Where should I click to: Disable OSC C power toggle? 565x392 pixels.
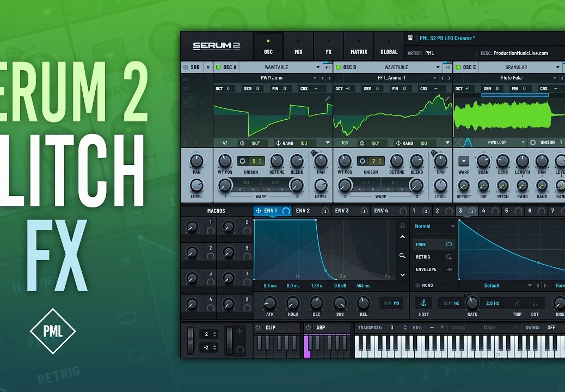click(x=458, y=67)
